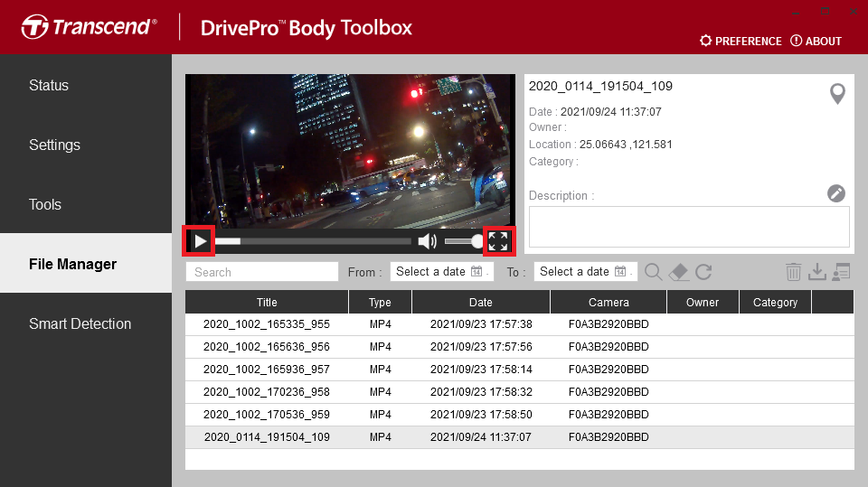Sort by Title column header
Image resolution: width=868 pixels, height=487 pixels.
[267, 302]
